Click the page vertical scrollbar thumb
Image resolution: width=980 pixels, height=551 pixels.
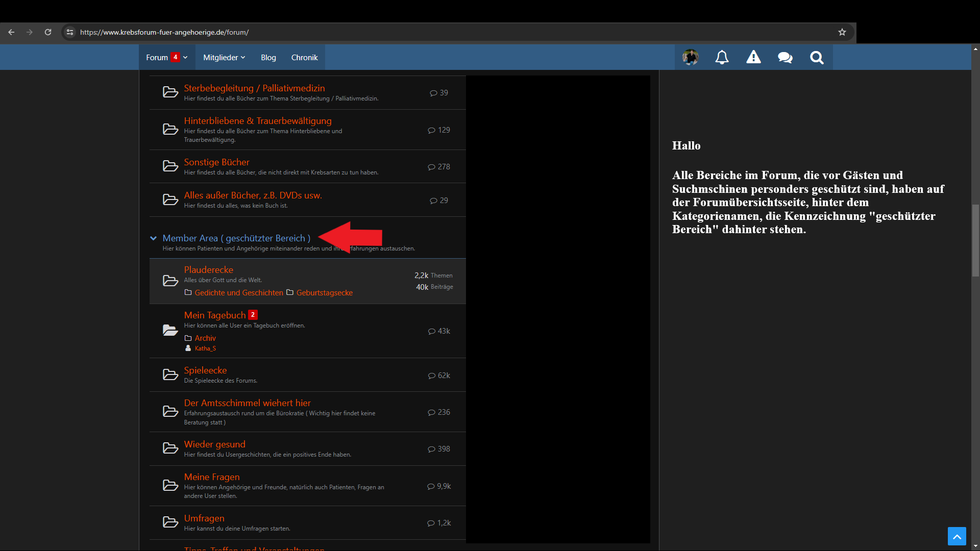click(x=975, y=240)
